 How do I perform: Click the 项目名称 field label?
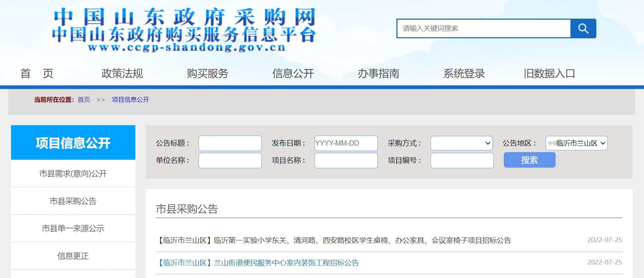click(x=289, y=160)
